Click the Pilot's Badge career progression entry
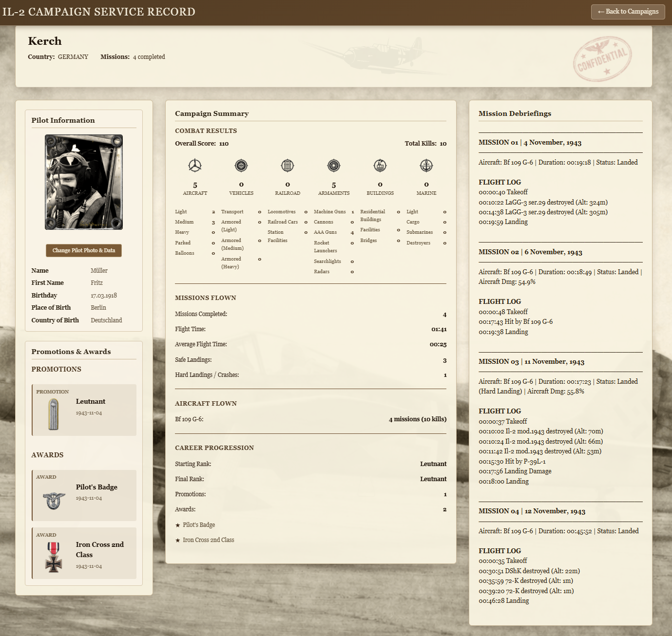 click(x=198, y=525)
